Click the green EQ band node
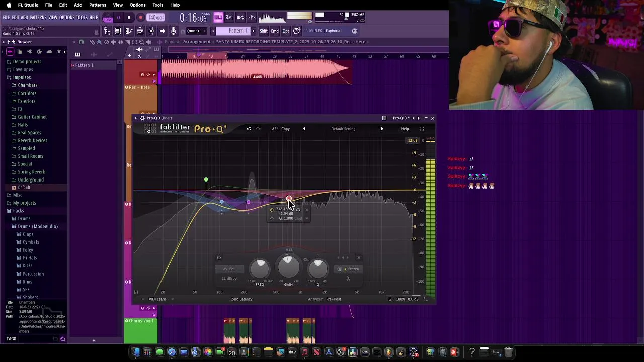644x362 pixels. (x=206, y=179)
